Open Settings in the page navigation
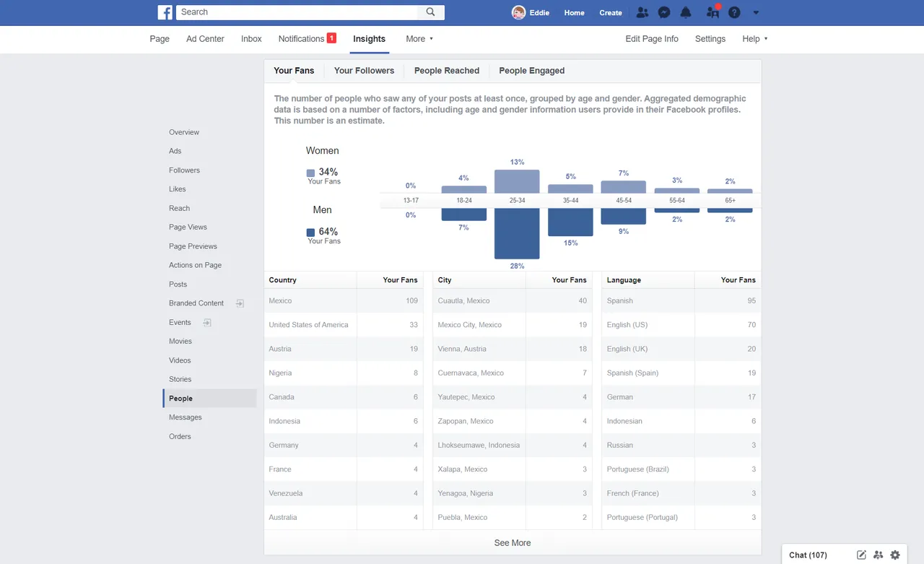The image size is (924, 564). (710, 39)
